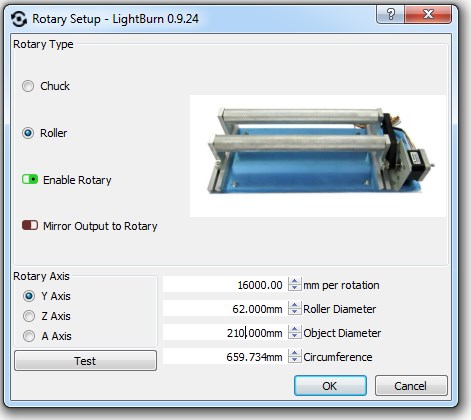Click the roller rotary device image
Screen dimensions: 471x420
coord(318,156)
